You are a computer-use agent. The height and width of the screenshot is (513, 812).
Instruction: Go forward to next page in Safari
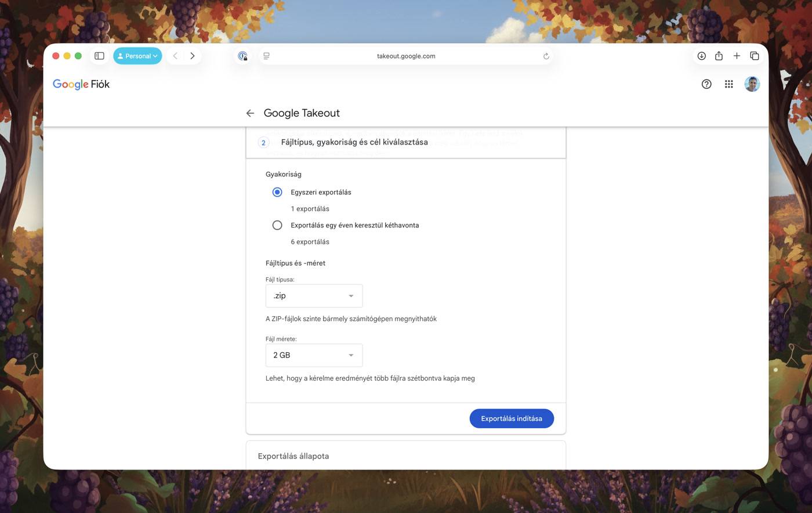pyautogui.click(x=193, y=56)
